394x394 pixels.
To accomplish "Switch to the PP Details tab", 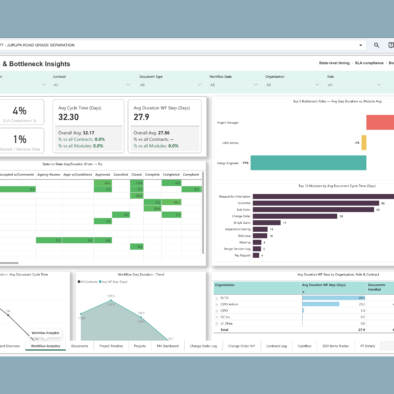I will click(x=367, y=346).
